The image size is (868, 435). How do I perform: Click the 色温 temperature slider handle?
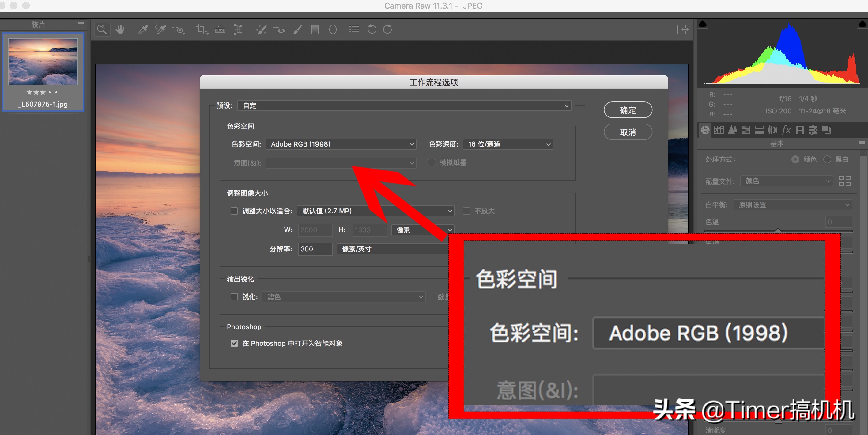click(778, 231)
